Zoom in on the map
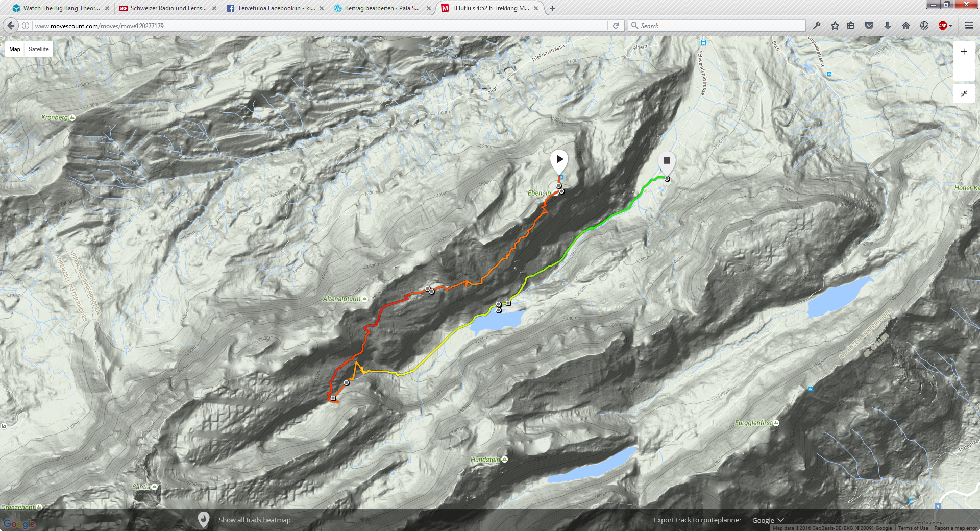The height and width of the screenshot is (531, 980). point(964,52)
